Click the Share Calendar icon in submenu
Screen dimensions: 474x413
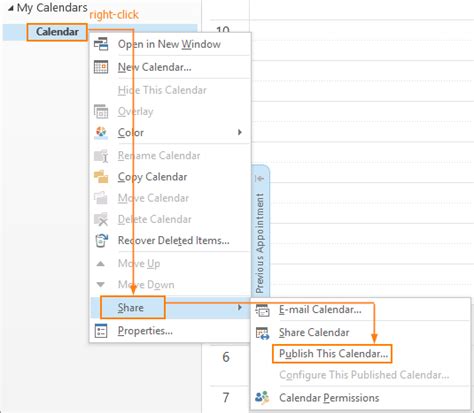262,333
